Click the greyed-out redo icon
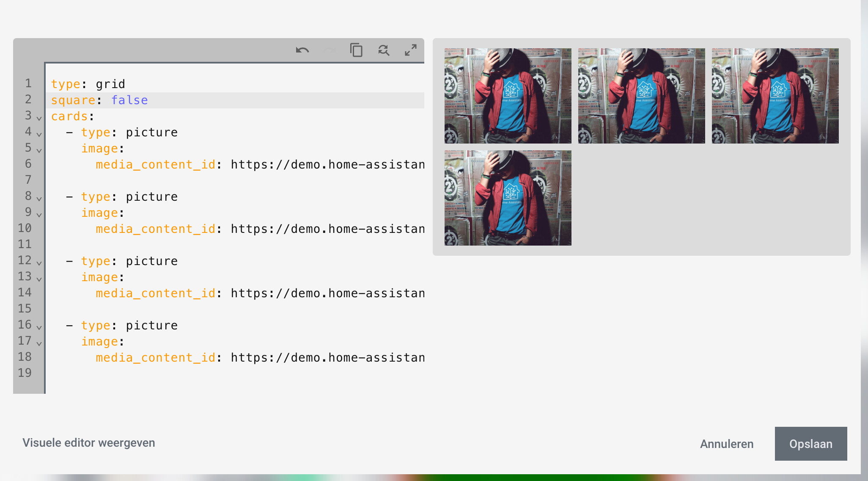Screen dimensions: 868x481 pos(329,50)
